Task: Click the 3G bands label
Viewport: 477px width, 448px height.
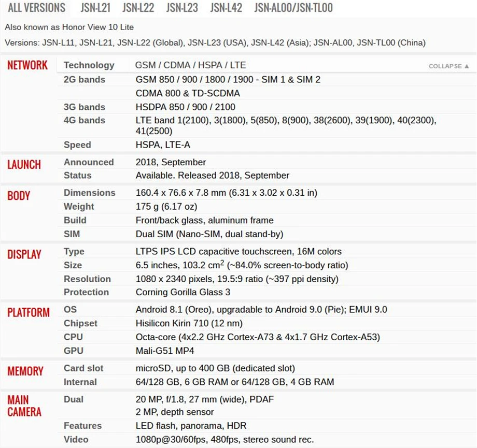Action: [85, 107]
